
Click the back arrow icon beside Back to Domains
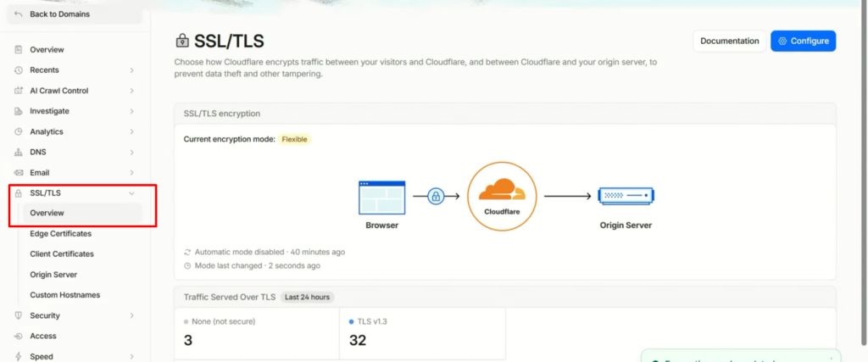(x=19, y=14)
